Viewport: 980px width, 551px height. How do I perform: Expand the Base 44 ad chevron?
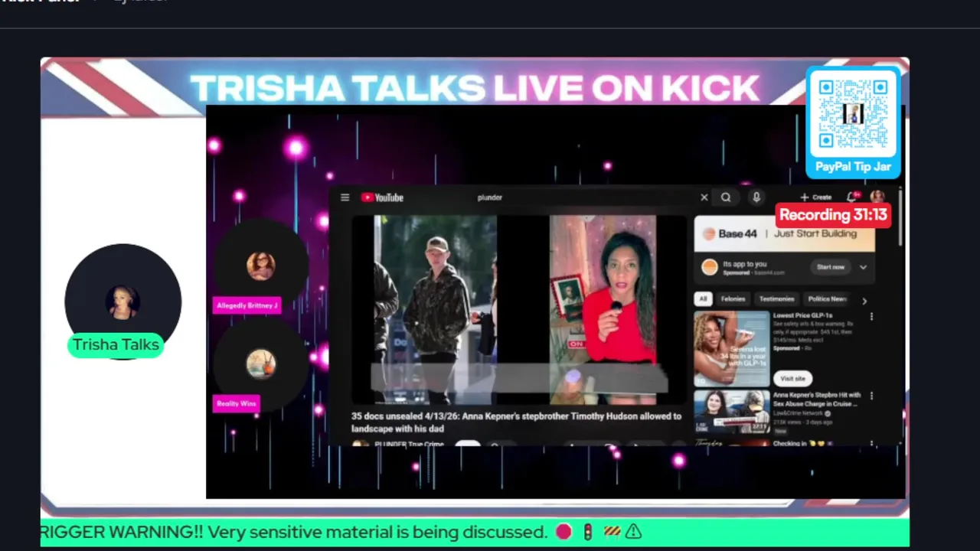pos(863,267)
